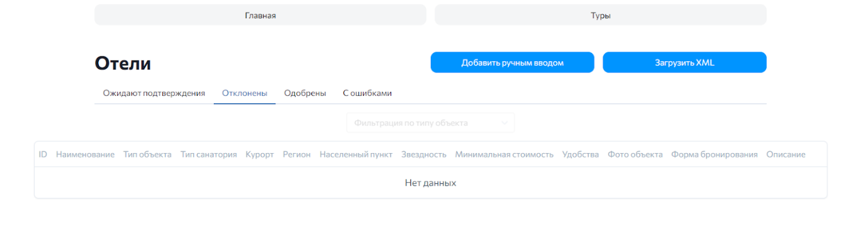
Task: Click the Форма бронирования column header
Action: 715,154
